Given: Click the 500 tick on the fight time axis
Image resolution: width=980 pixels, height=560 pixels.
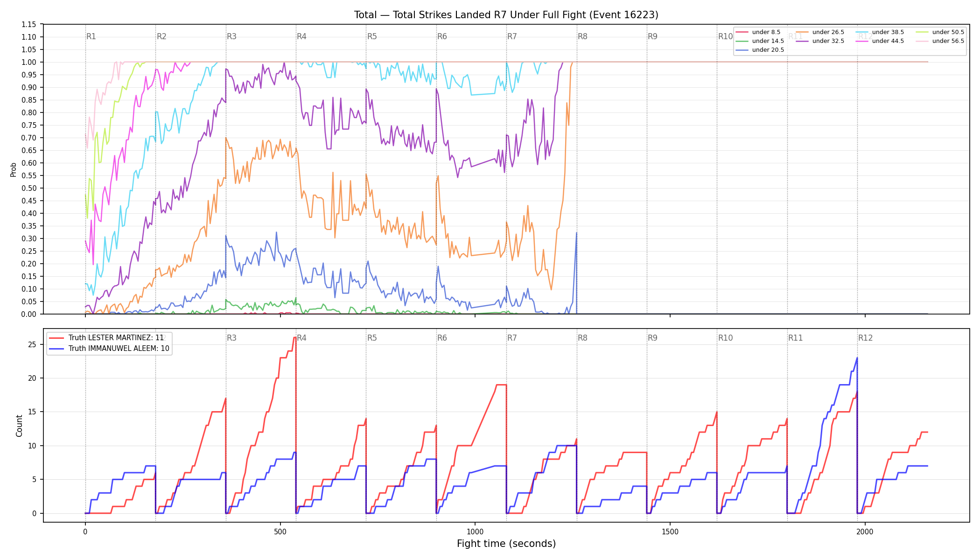Looking at the screenshot, I should (280, 532).
